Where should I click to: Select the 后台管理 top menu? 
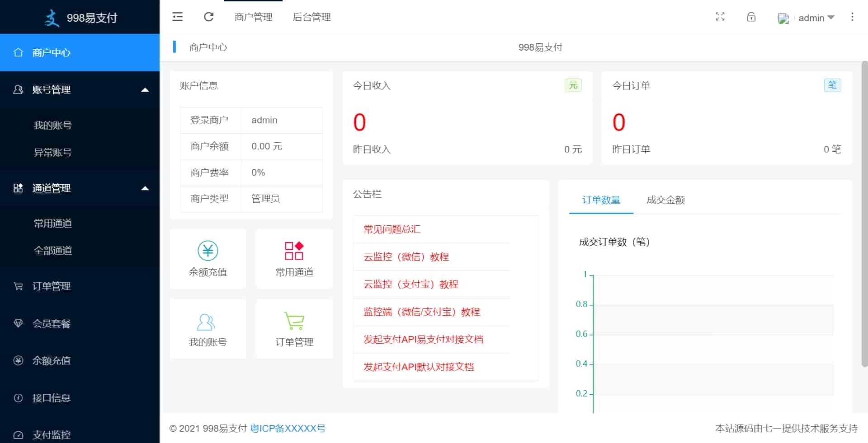(x=311, y=17)
